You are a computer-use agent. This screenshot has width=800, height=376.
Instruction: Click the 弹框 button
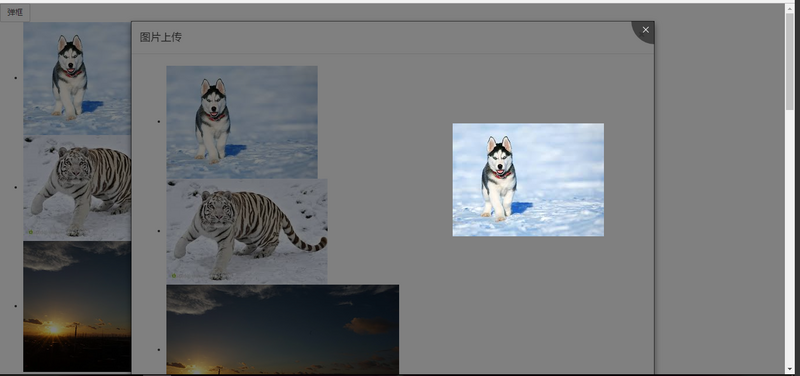15,13
